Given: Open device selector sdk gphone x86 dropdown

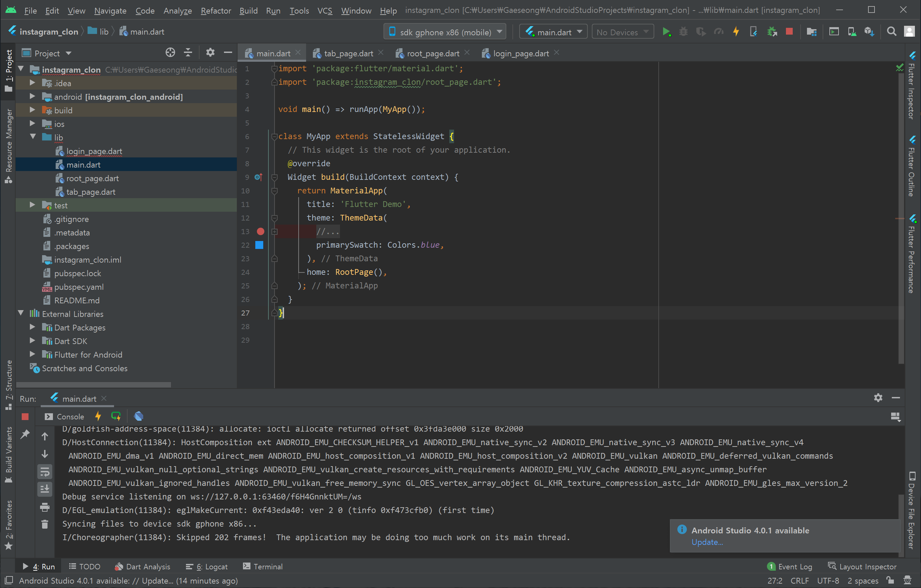Looking at the screenshot, I should tap(445, 32).
